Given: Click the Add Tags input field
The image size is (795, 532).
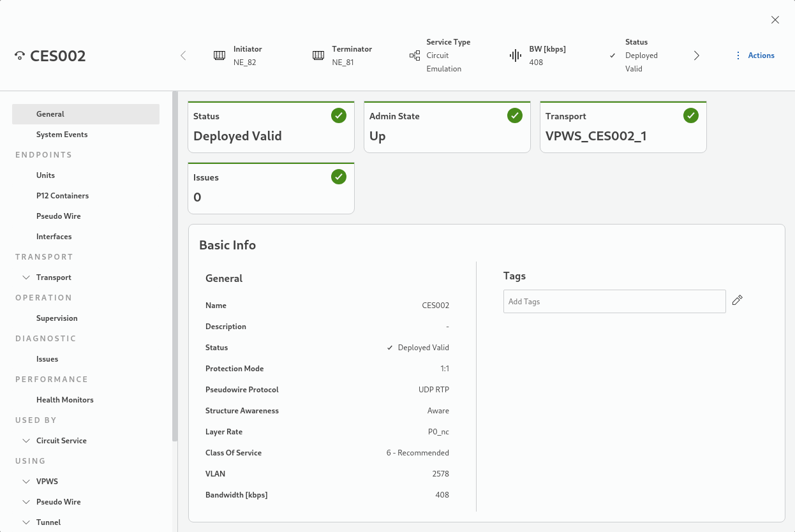Looking at the screenshot, I should coord(614,302).
